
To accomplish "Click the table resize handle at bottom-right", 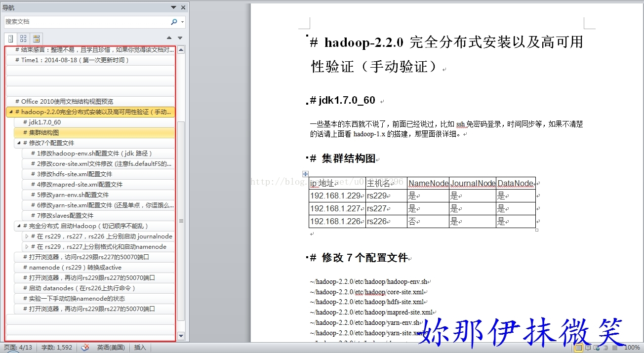I will point(537,230).
